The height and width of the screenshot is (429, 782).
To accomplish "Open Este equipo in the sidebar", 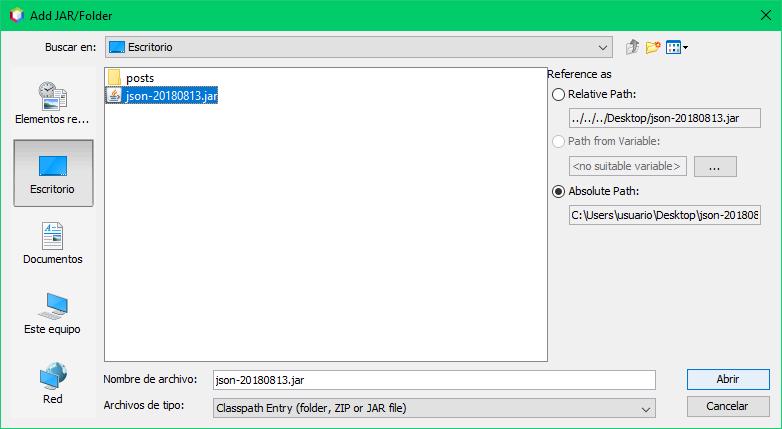I will 52,314.
